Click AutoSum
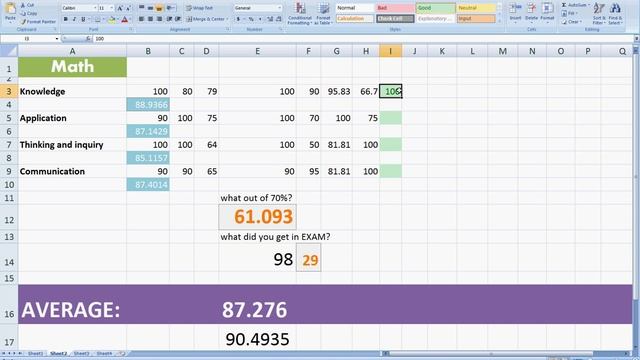640x360 pixels. point(575,5)
